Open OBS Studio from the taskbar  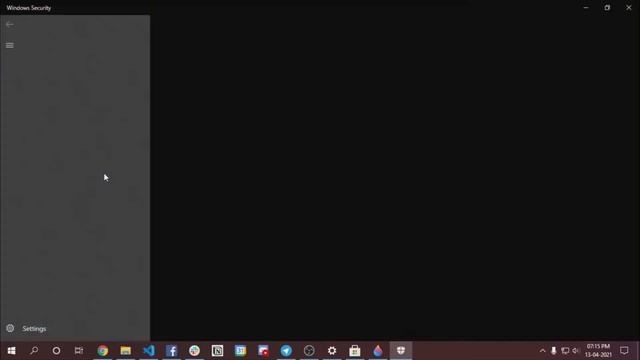[309, 351]
